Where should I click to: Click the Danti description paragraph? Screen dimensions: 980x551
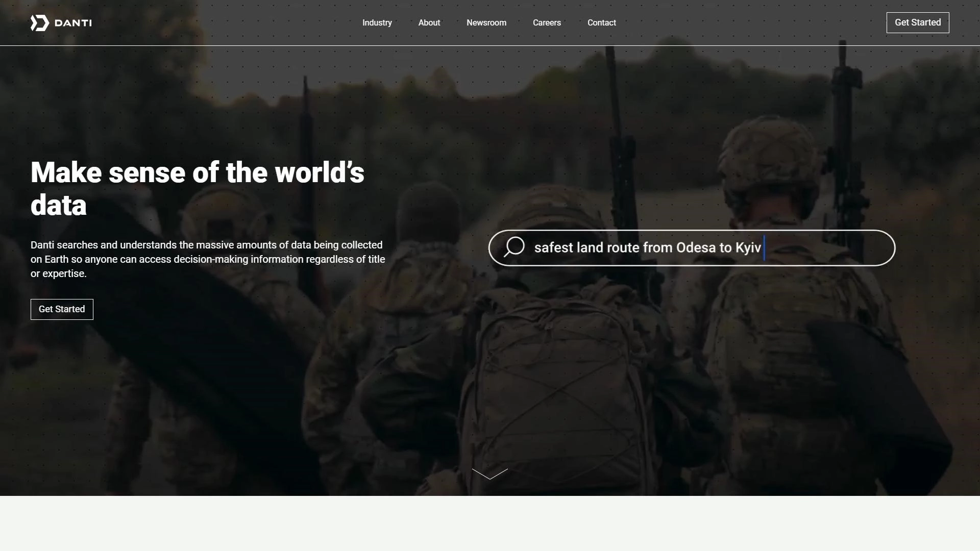pyautogui.click(x=207, y=259)
